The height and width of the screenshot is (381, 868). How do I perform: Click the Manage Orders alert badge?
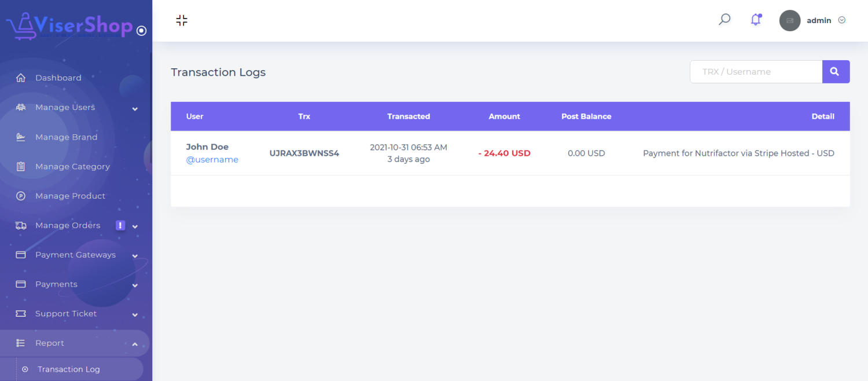[x=120, y=225]
